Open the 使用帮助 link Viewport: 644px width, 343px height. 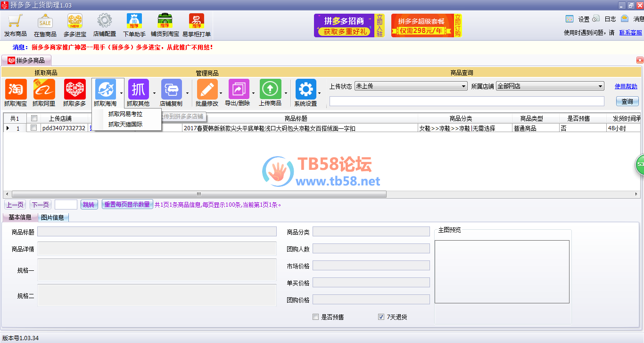(x=626, y=86)
